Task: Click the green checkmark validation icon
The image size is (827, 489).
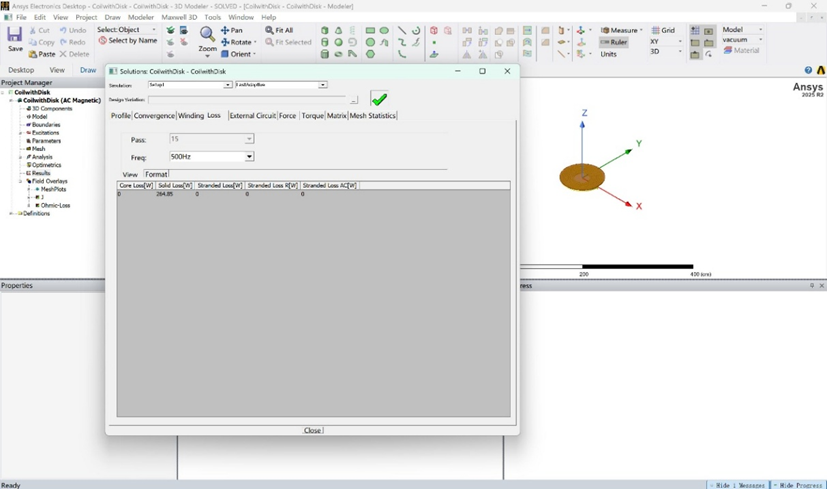Action: (379, 99)
